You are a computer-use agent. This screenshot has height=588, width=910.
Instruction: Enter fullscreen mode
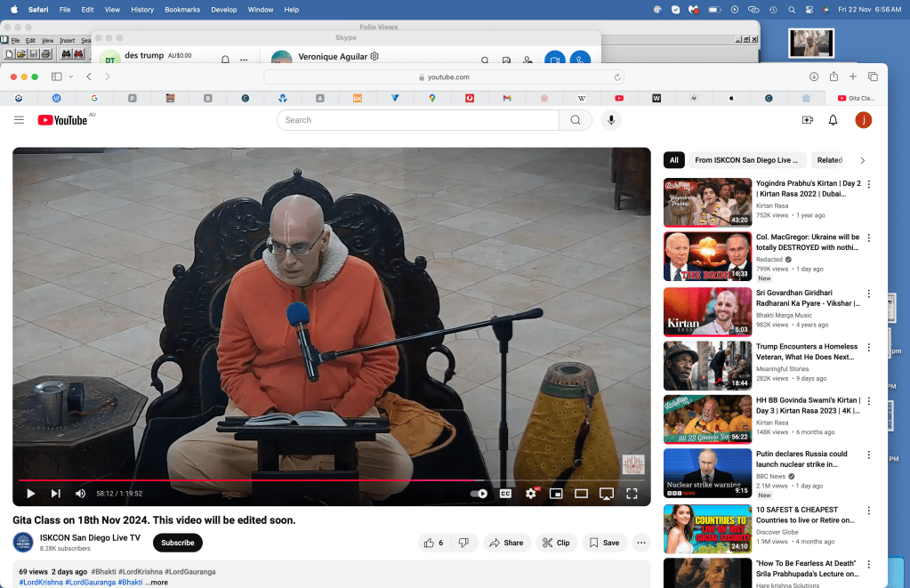tap(632, 493)
